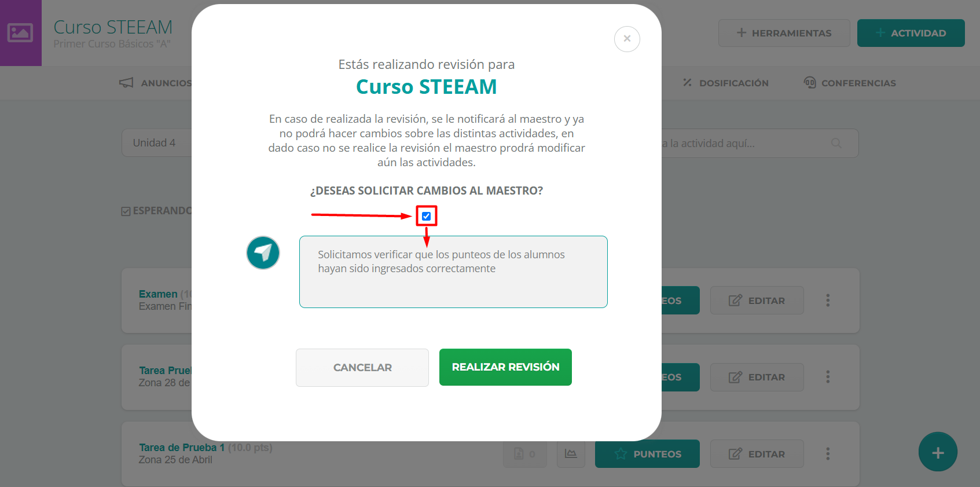The width and height of the screenshot is (980, 487).
Task: Open three-dot menu for Tarea de Prueba 1
Action: (828, 453)
